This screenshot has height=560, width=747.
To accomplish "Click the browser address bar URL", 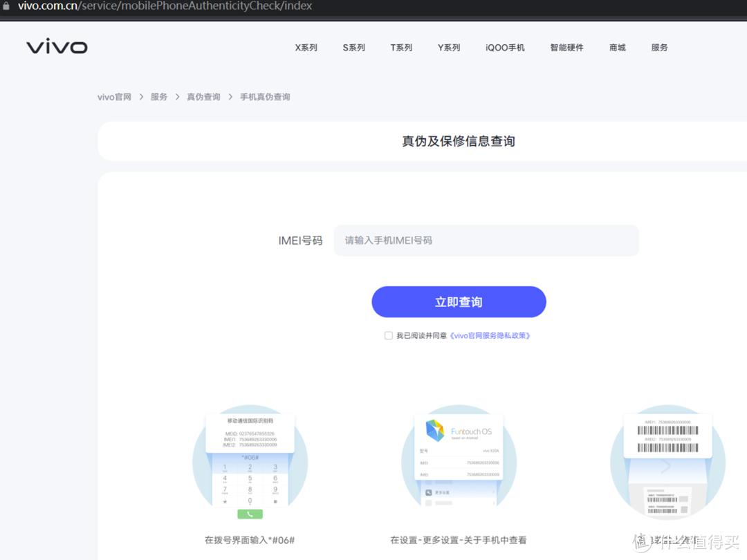I will point(165,6).
